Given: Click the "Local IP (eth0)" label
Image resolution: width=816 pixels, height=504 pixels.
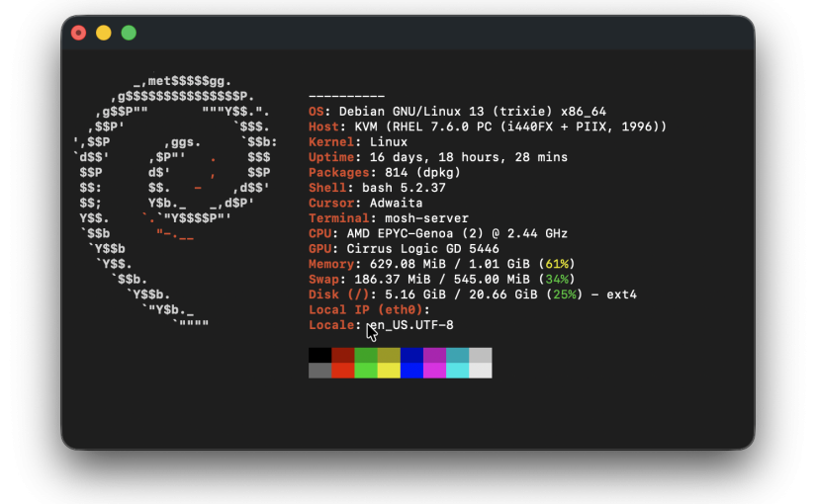Looking at the screenshot, I should (365, 310).
